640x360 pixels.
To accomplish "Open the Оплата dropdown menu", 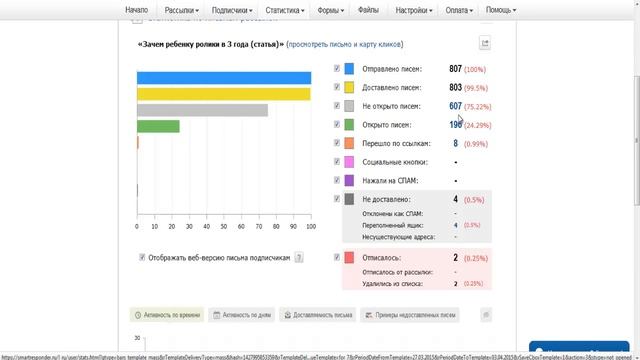I will [459, 10].
